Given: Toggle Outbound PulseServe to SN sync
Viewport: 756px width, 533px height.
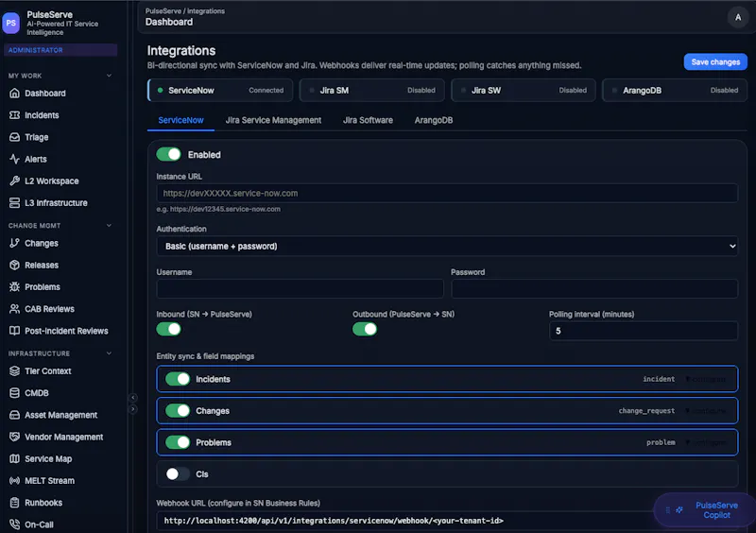Looking at the screenshot, I should (x=365, y=329).
